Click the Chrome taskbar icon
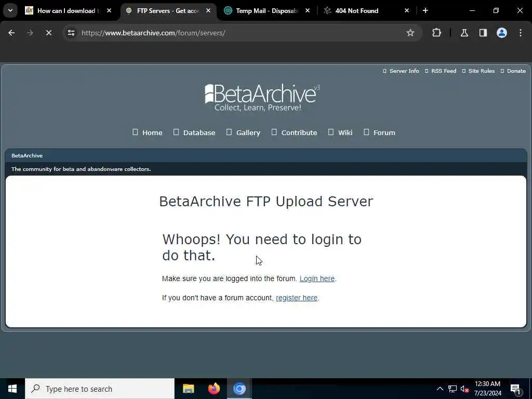This screenshot has height=399, width=532. (x=239, y=389)
